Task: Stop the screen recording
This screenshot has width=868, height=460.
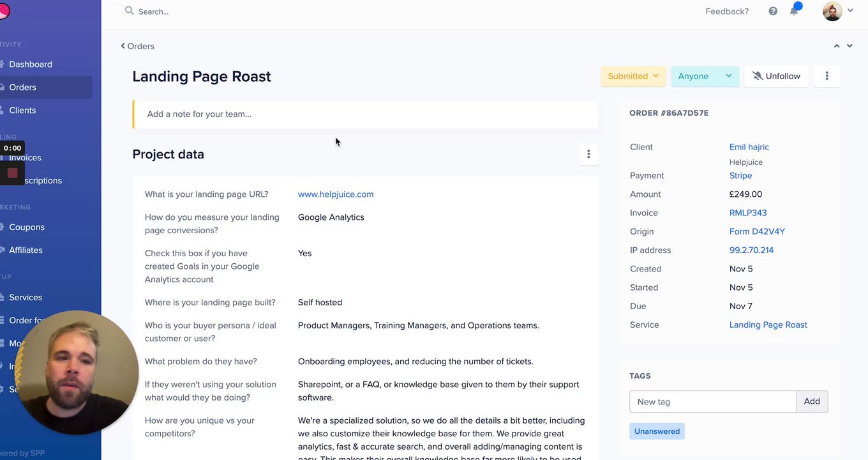Action: (12, 172)
